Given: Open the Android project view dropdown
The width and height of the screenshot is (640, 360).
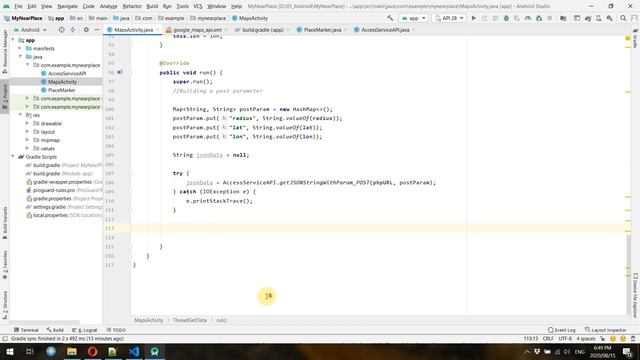Looking at the screenshot, I should point(30,30).
